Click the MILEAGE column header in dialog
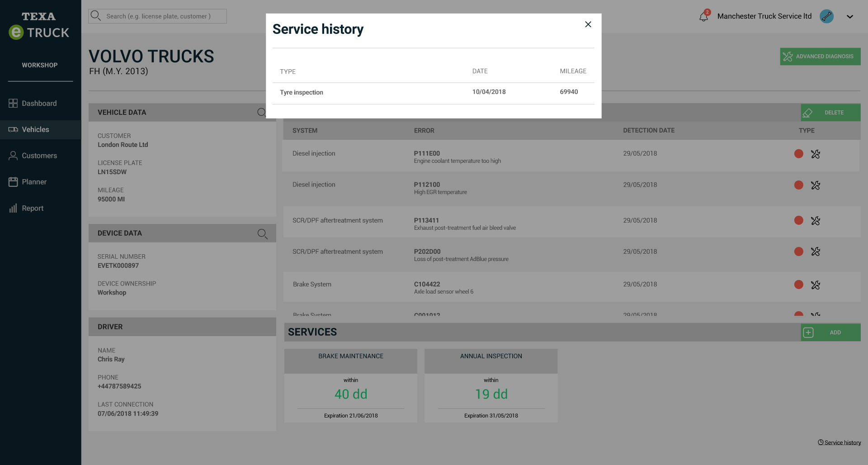This screenshot has height=465, width=868. (x=573, y=71)
